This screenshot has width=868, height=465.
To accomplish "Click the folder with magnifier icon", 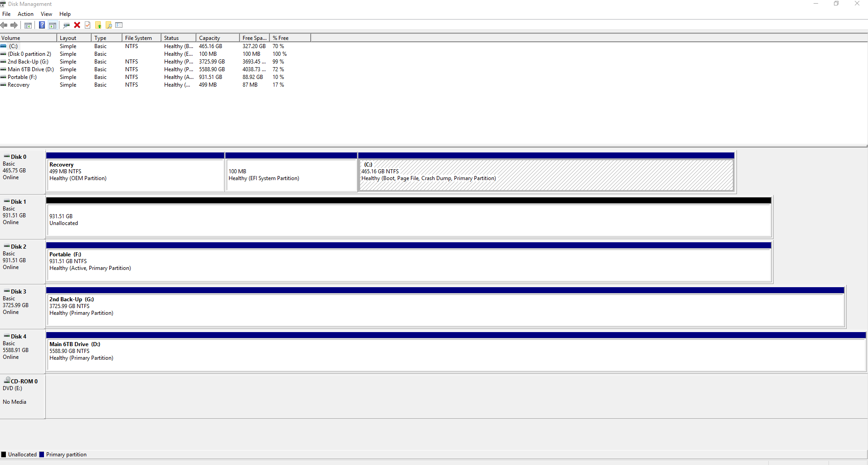I will tap(109, 25).
